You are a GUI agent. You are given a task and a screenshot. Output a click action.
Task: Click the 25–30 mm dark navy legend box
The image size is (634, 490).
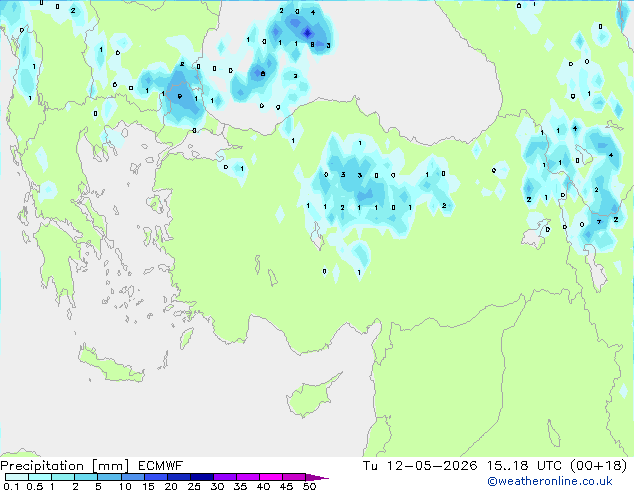202,477
